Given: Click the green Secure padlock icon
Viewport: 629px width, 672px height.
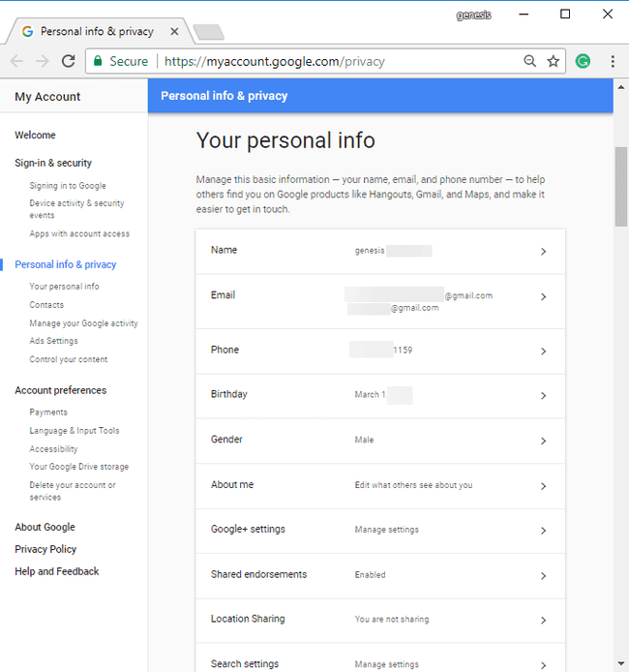Looking at the screenshot, I should point(98,61).
